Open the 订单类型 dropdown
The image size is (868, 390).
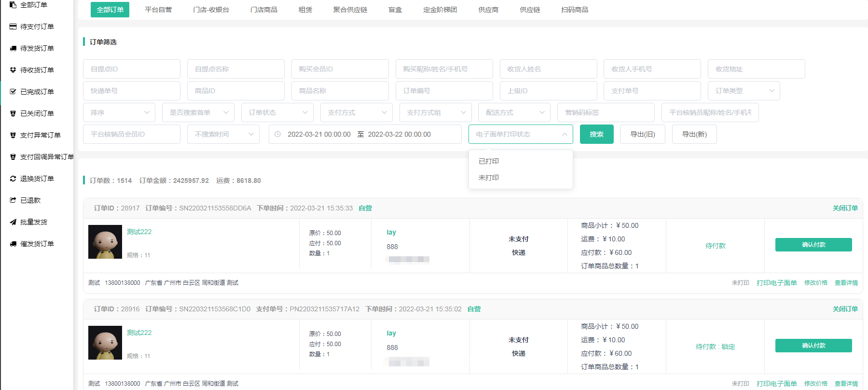[x=744, y=91]
